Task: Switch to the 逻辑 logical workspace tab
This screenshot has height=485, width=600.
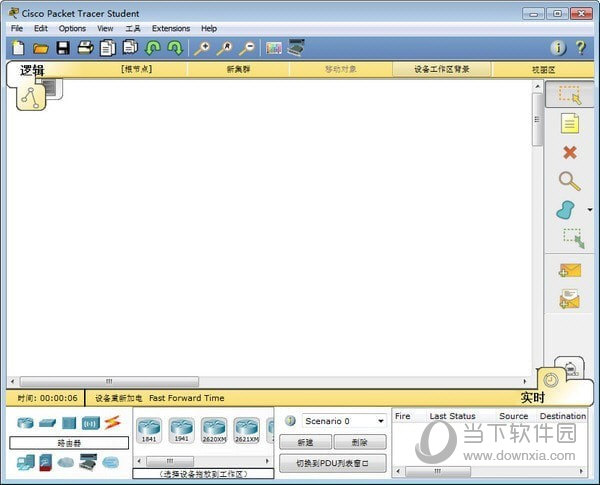Action: [33, 70]
